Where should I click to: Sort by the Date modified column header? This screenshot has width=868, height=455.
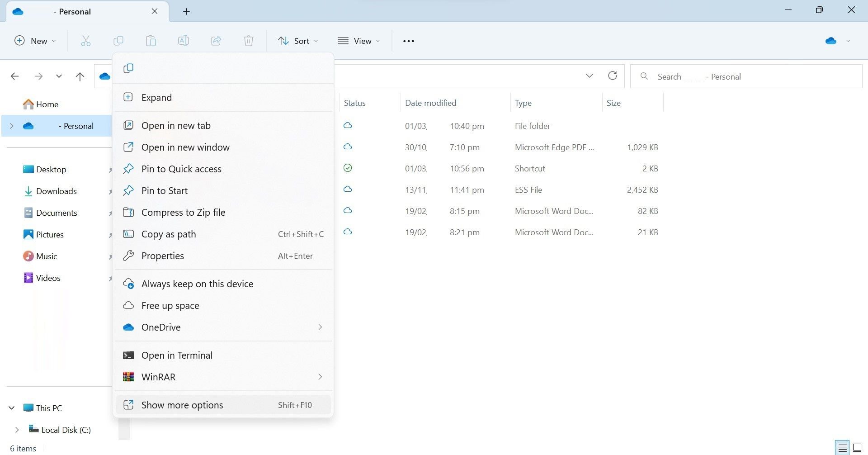tap(430, 103)
